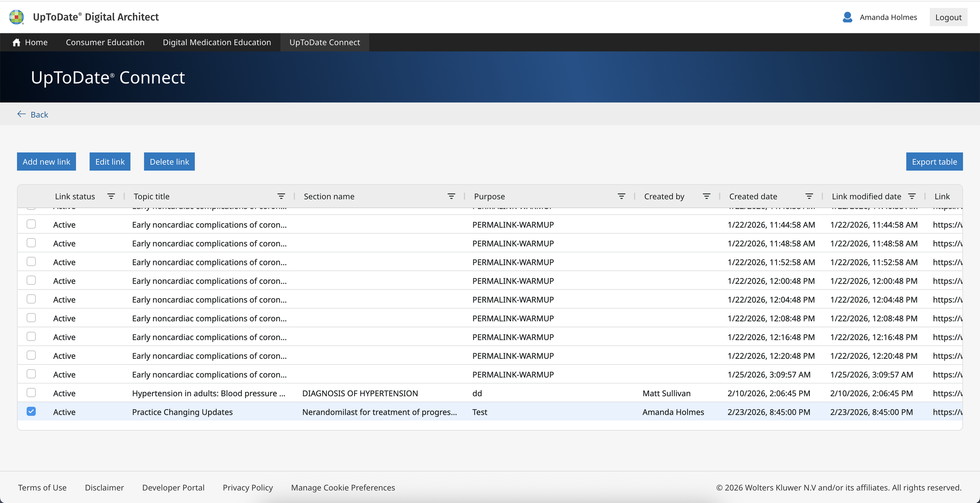
Task: Click the Back link text
Action: (39, 115)
